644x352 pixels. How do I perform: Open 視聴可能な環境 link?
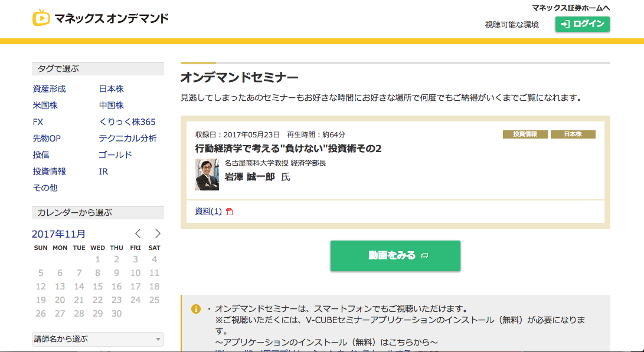511,25
